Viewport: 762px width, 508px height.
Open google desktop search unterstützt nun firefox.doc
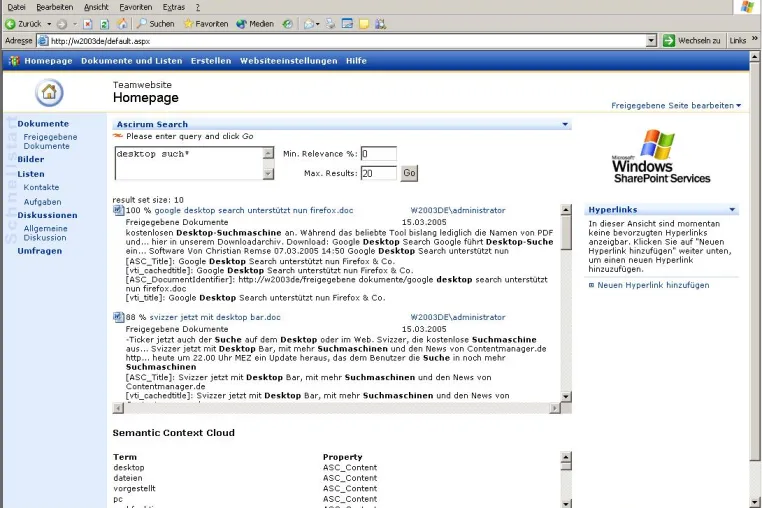pyautogui.click(x=254, y=210)
